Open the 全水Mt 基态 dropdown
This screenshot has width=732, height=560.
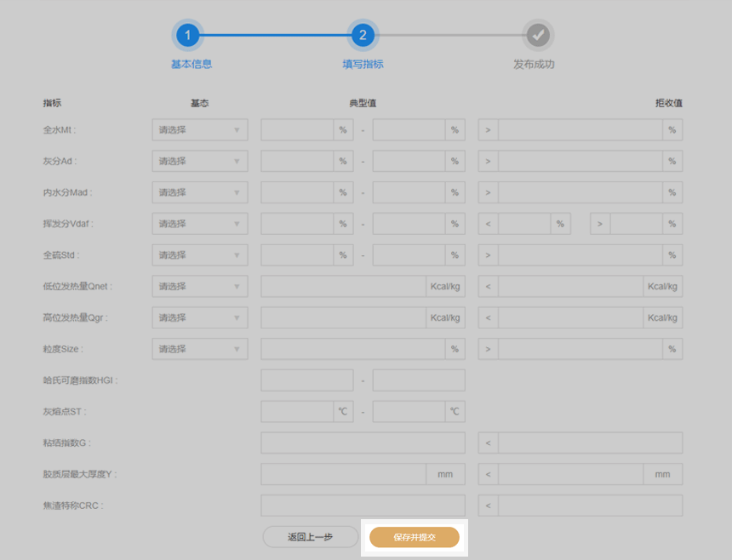[x=200, y=130]
